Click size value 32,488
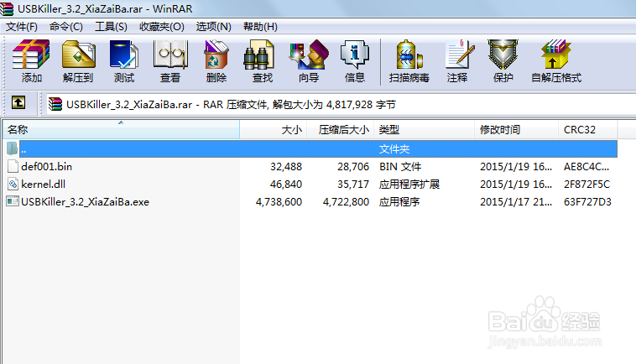 tap(286, 167)
